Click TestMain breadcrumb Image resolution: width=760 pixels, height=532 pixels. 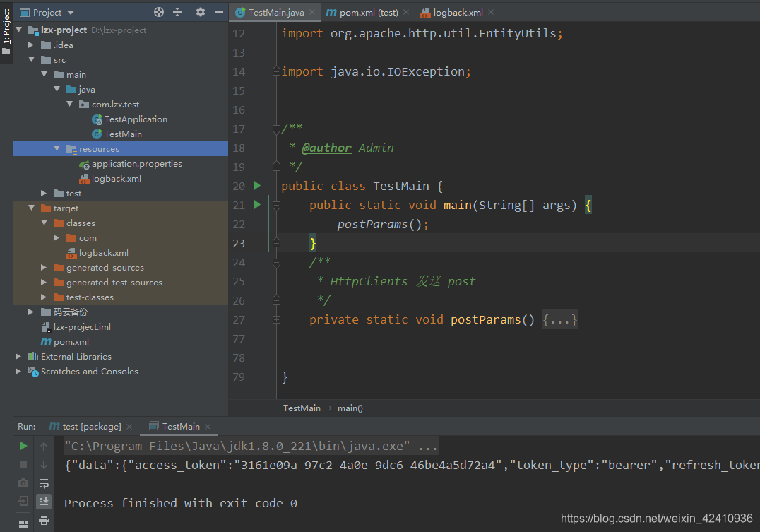pos(302,408)
